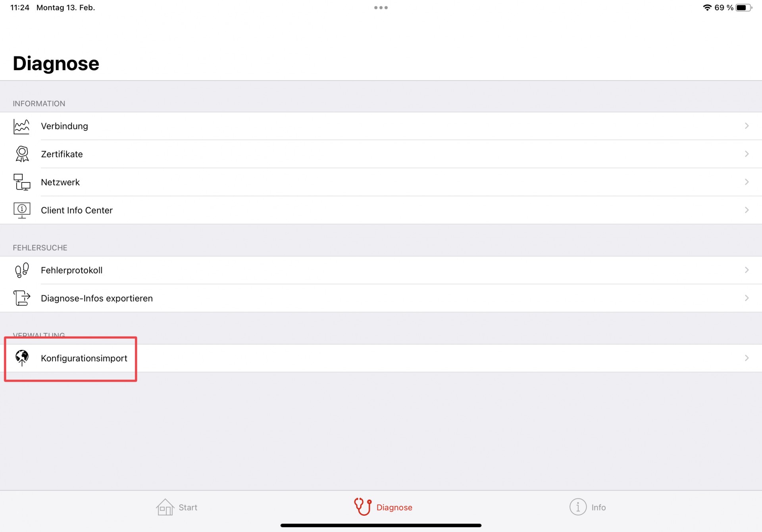Open the Client Info Center entry

381,210
